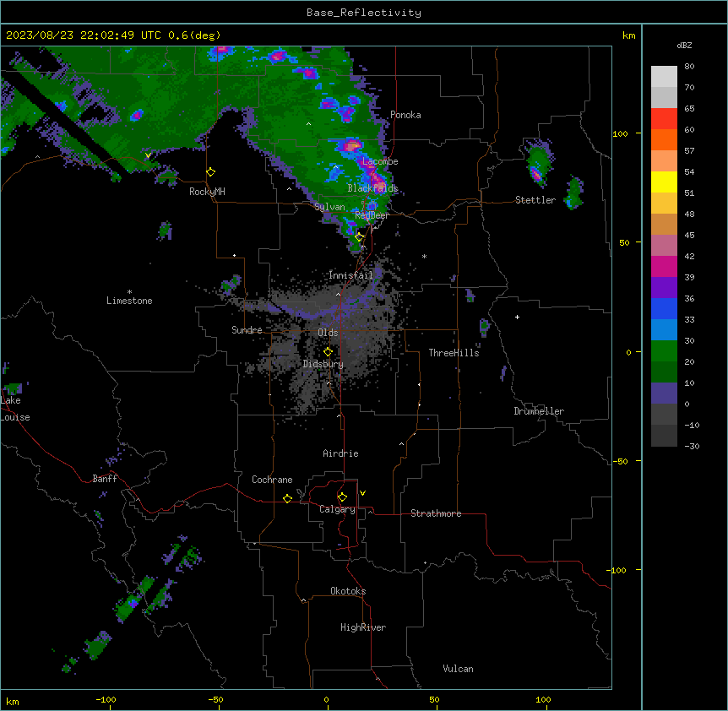Click the yellow diamond marker below Cochrane
728x711 pixels.
coord(287,498)
